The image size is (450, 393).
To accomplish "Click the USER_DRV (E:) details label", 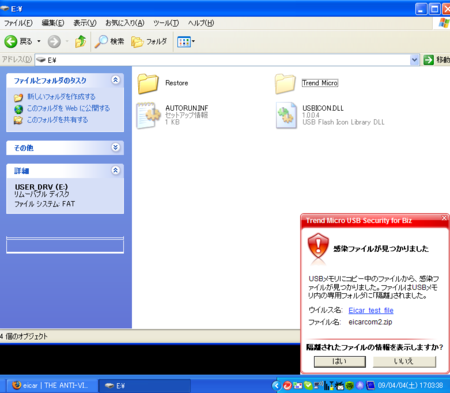I will point(41,187).
